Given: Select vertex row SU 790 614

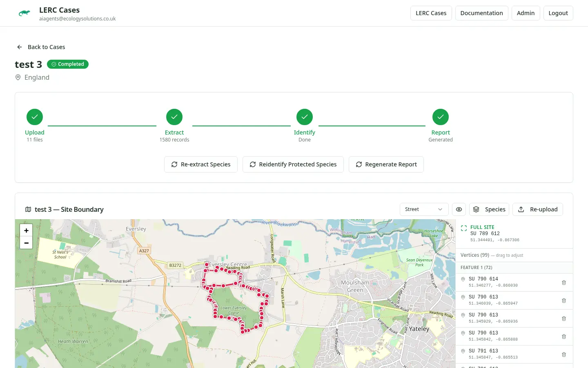Looking at the screenshot, I should 514,283.
